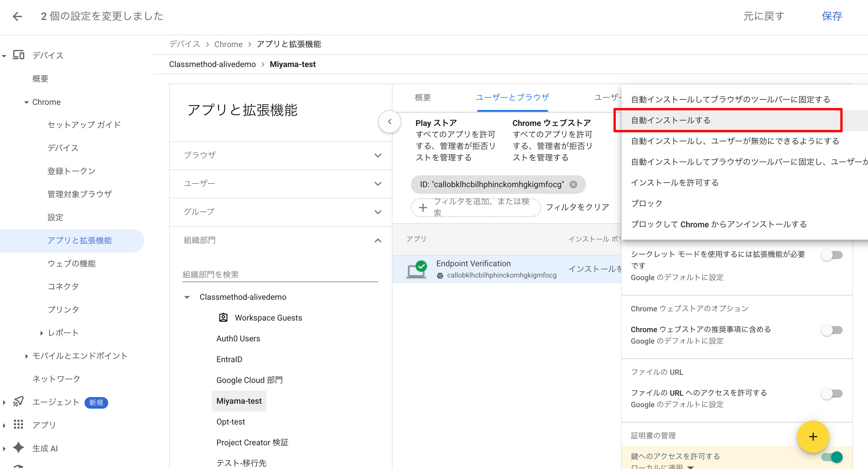Screen dimensions: 868x469
Task: Click the yellow plus floating button
Action: 813,437
